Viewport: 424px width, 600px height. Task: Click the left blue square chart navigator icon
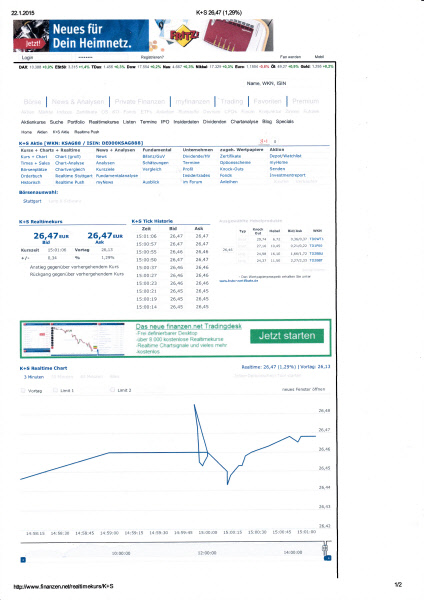point(23,560)
